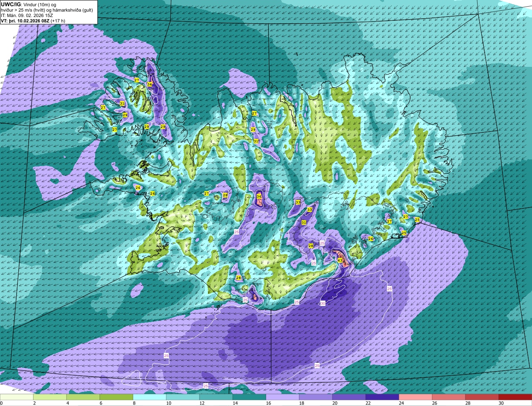
Task: Click the legend scale value 8
Action: [x=134, y=403]
